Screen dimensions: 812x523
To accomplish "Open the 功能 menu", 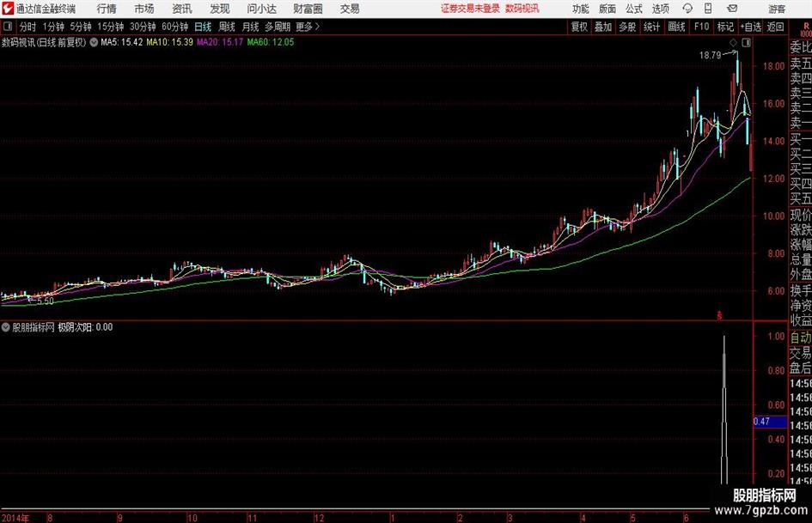I will coord(581,9).
